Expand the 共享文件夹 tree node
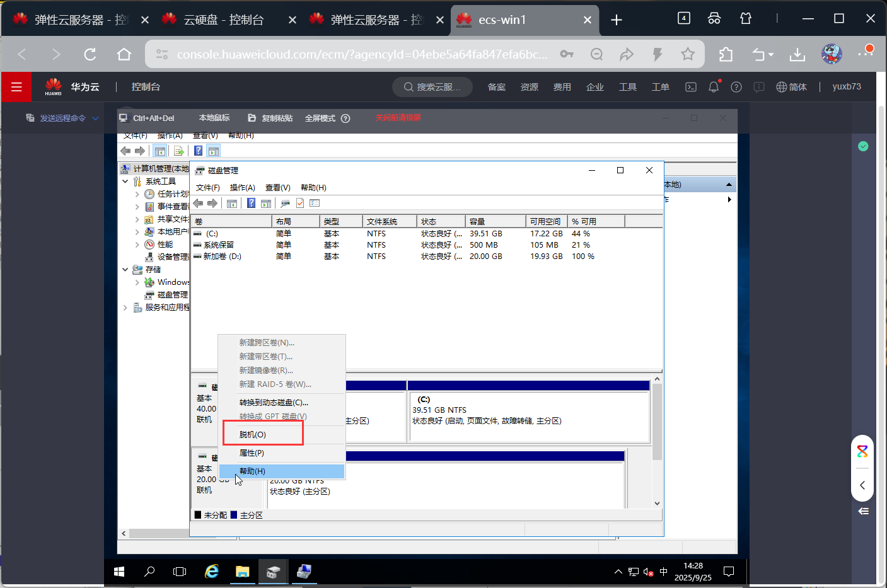This screenshot has height=588, width=887. coord(137,219)
